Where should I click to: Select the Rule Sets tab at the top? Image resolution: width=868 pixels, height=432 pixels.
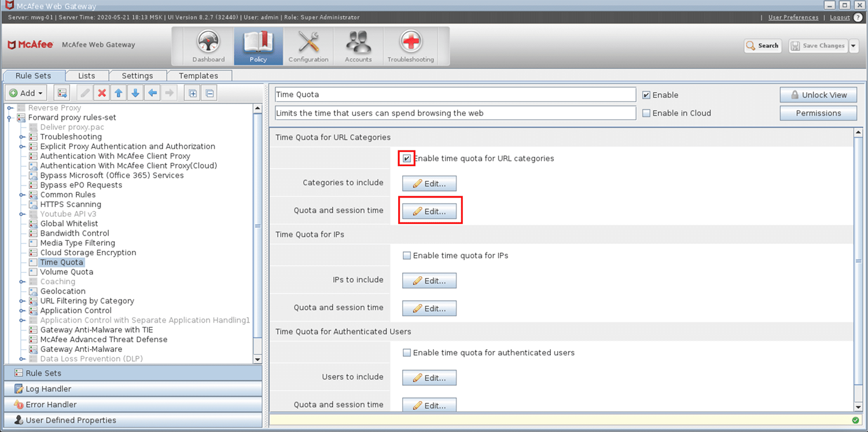[x=34, y=76]
